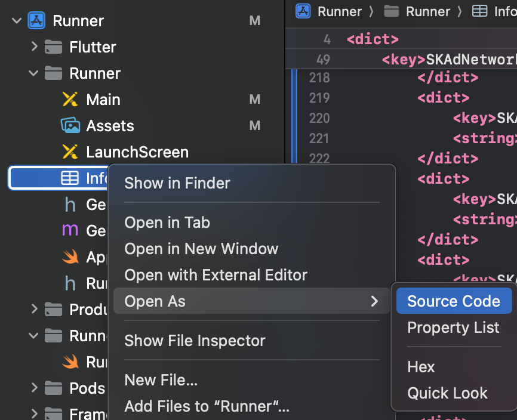Click the M status badge on Main row
This screenshot has height=420, width=517.
(x=255, y=99)
